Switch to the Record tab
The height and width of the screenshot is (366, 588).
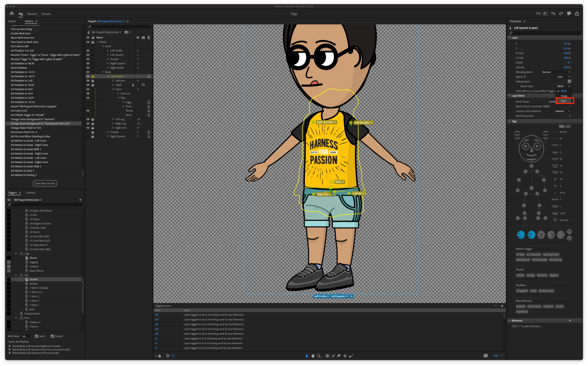pyautogui.click(x=32, y=14)
